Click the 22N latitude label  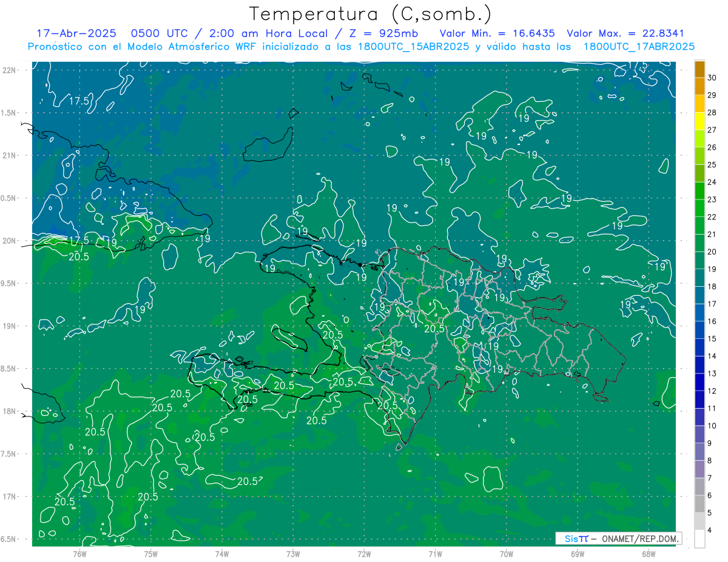tap(9, 70)
